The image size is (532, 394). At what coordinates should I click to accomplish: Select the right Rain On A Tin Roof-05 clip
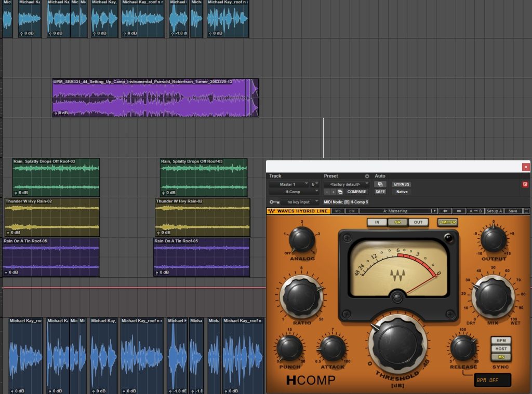[x=202, y=257]
